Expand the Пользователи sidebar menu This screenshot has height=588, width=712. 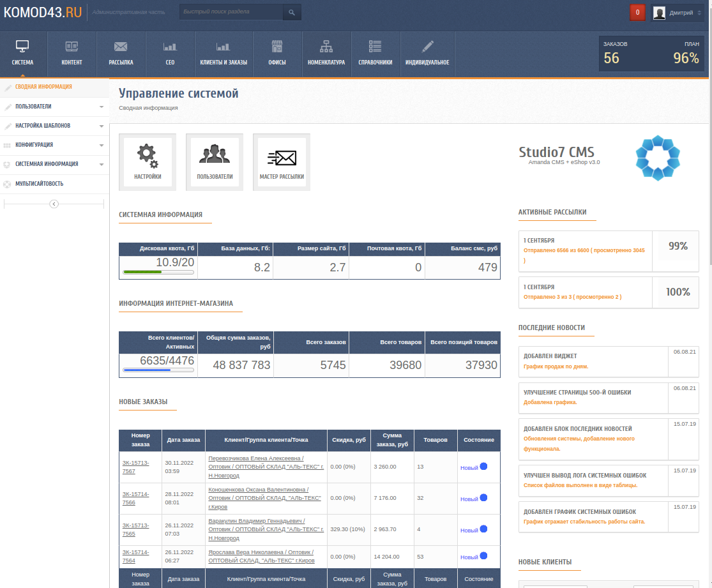[101, 107]
